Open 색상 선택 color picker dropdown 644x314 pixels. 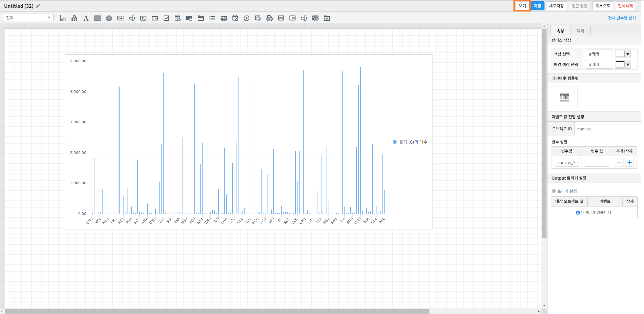click(628, 54)
